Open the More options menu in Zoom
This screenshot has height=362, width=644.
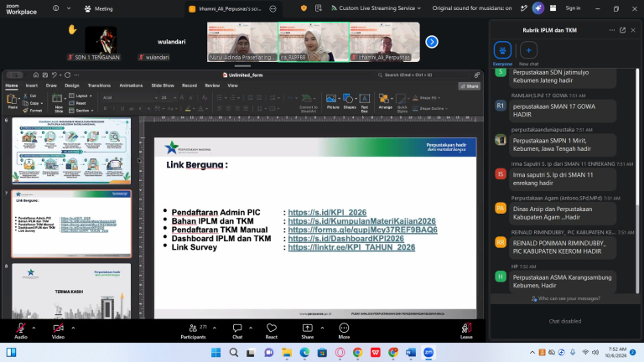(x=344, y=331)
